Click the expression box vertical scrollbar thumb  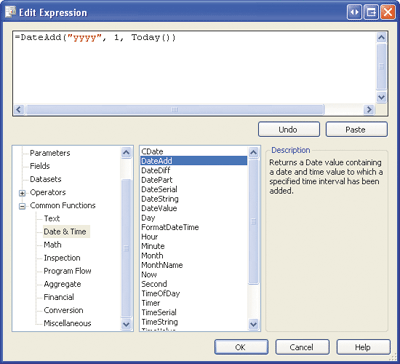click(381, 67)
